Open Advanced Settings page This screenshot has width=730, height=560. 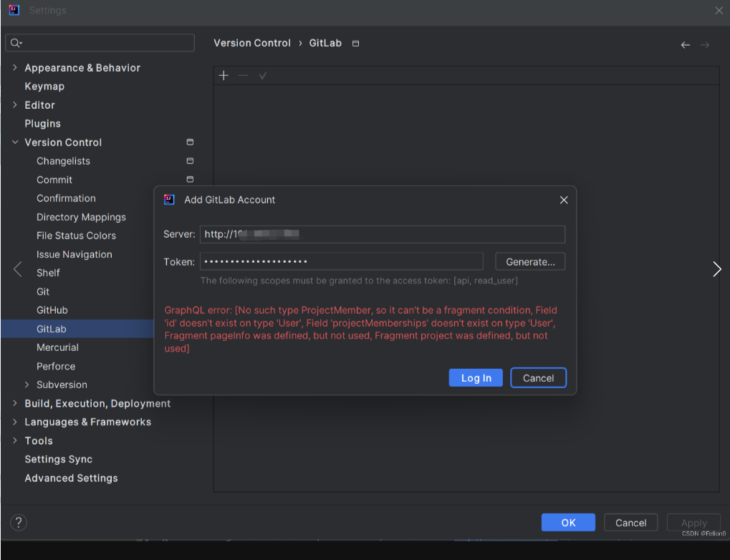tap(71, 478)
